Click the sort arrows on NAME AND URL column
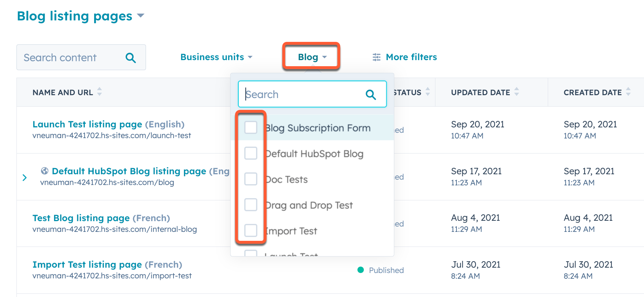The width and height of the screenshot is (644, 297). pyautogui.click(x=99, y=92)
